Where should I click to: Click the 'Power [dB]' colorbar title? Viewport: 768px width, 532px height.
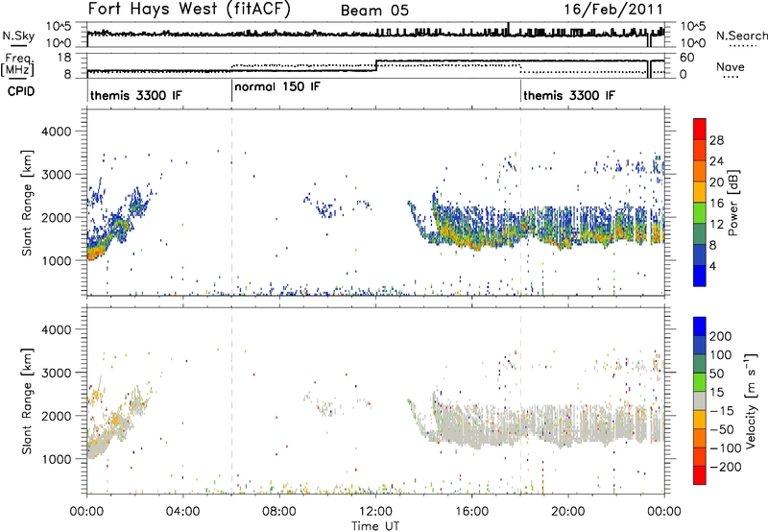coord(732,203)
